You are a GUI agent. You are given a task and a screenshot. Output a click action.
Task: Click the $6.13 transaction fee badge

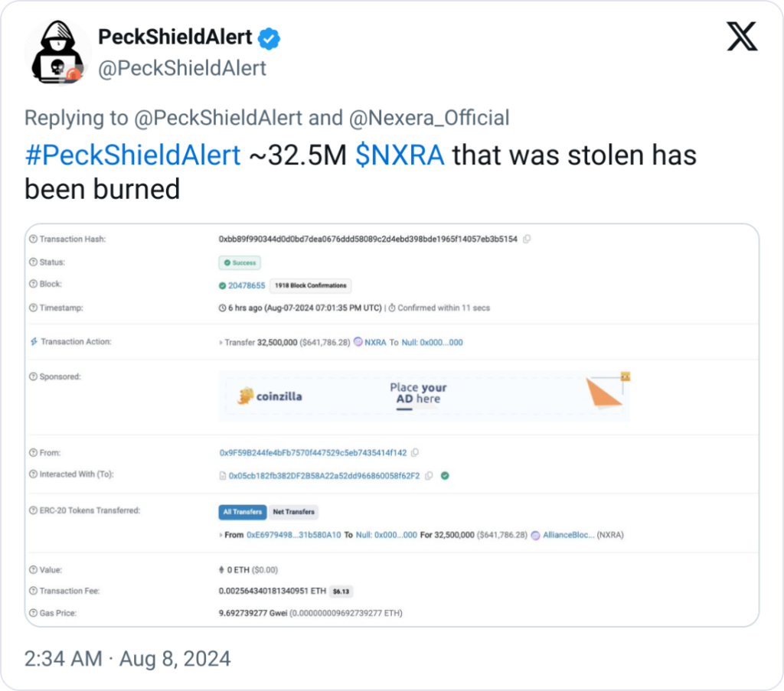tap(341, 592)
